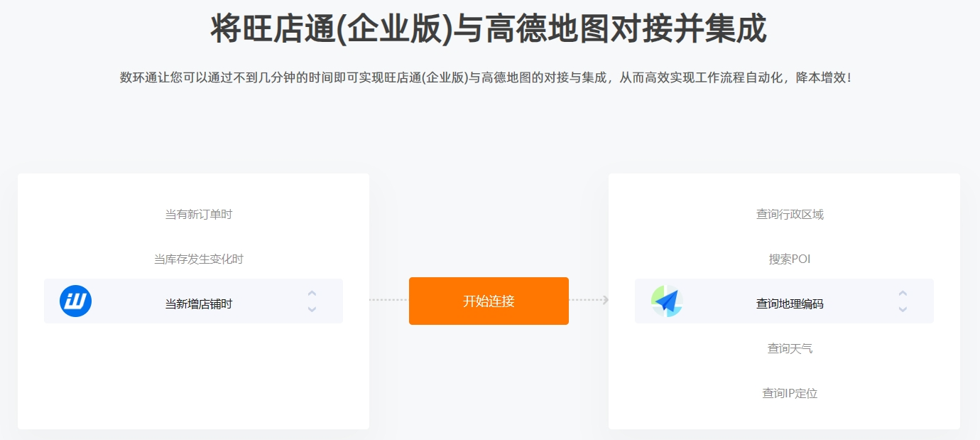
Task: Click the 数环通 description subtitle text
Action: click(486, 77)
